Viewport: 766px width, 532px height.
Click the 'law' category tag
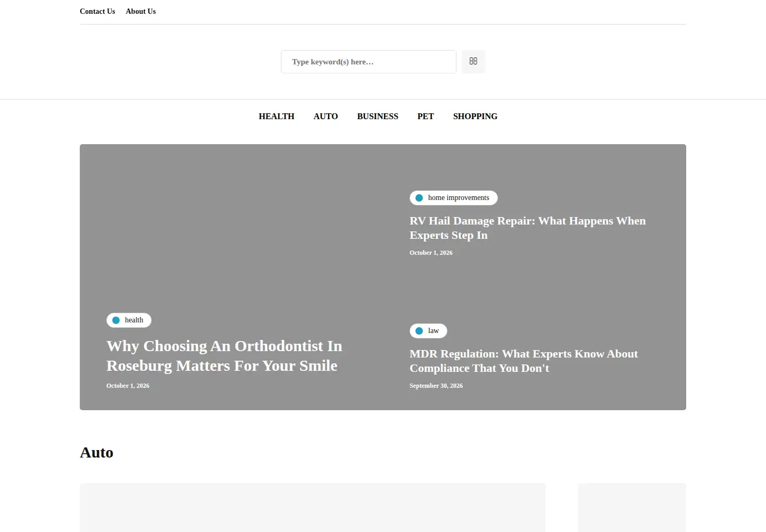(x=428, y=331)
